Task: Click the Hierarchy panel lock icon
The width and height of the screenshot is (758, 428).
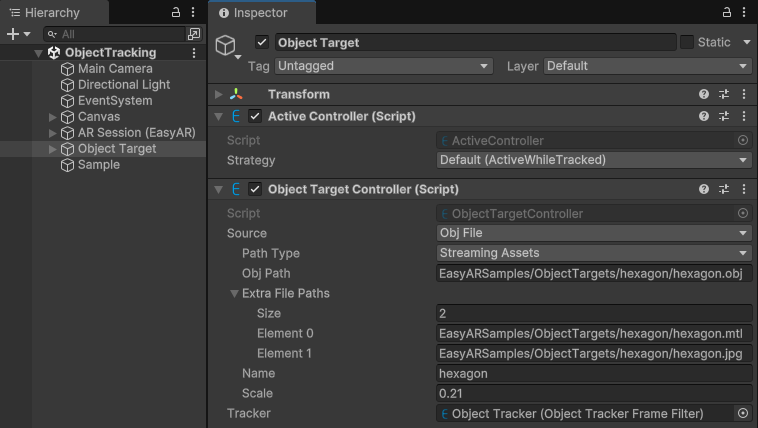Action: point(176,12)
